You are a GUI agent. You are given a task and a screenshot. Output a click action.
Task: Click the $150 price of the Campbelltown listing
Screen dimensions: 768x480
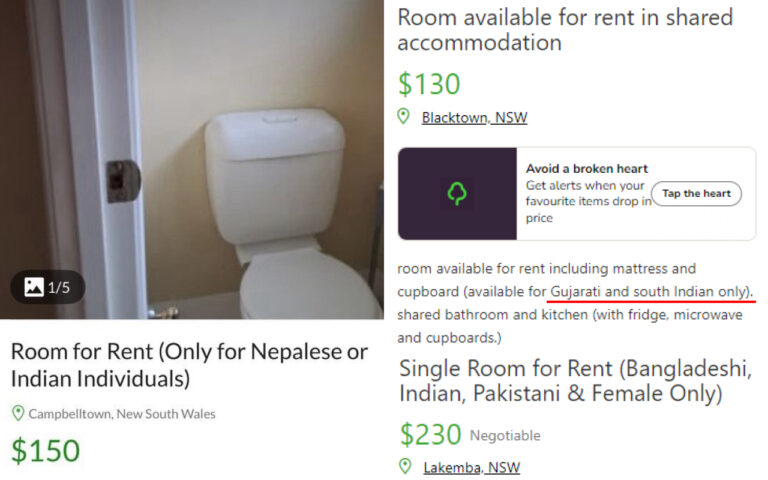[45, 449]
